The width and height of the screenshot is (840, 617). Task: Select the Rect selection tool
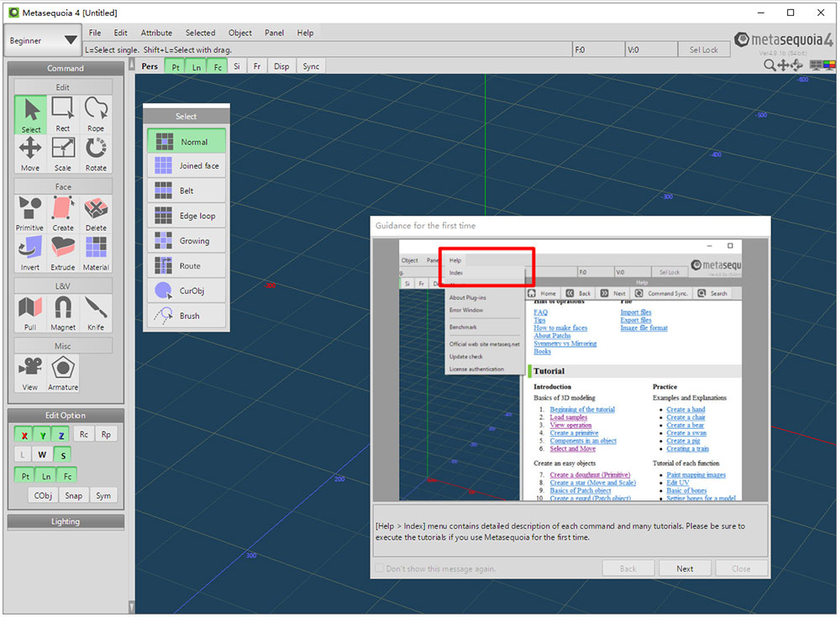[63, 114]
